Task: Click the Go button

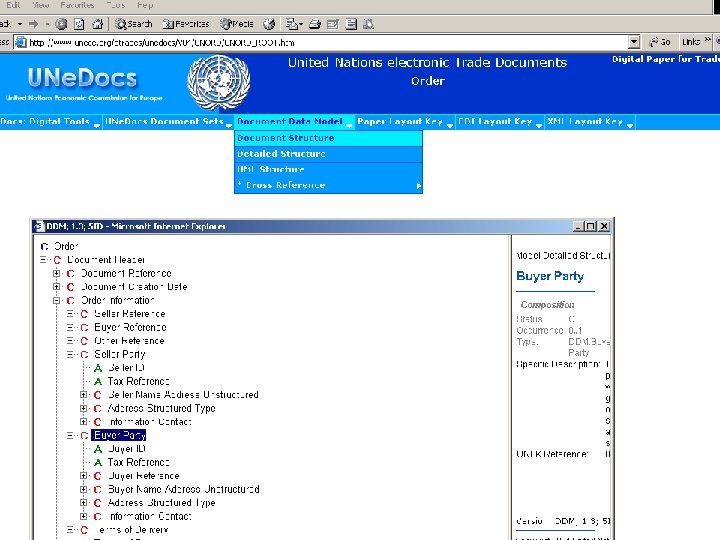Action: [x=659, y=42]
